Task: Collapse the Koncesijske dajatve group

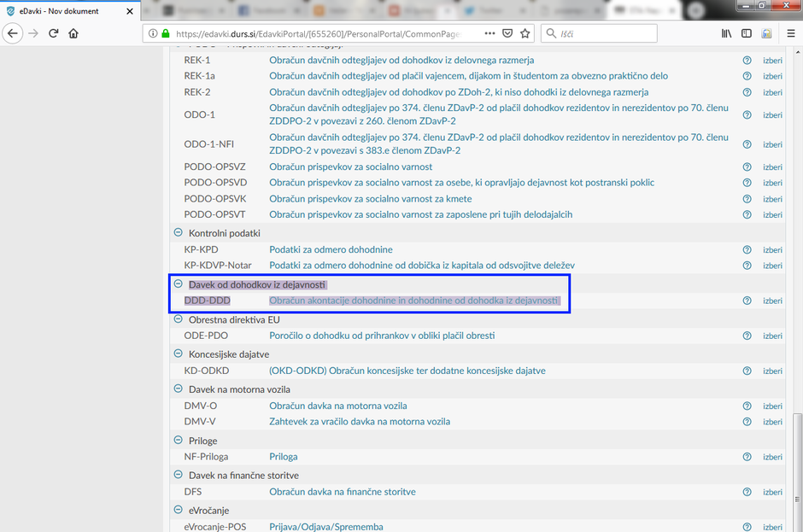Action: pyautogui.click(x=179, y=354)
